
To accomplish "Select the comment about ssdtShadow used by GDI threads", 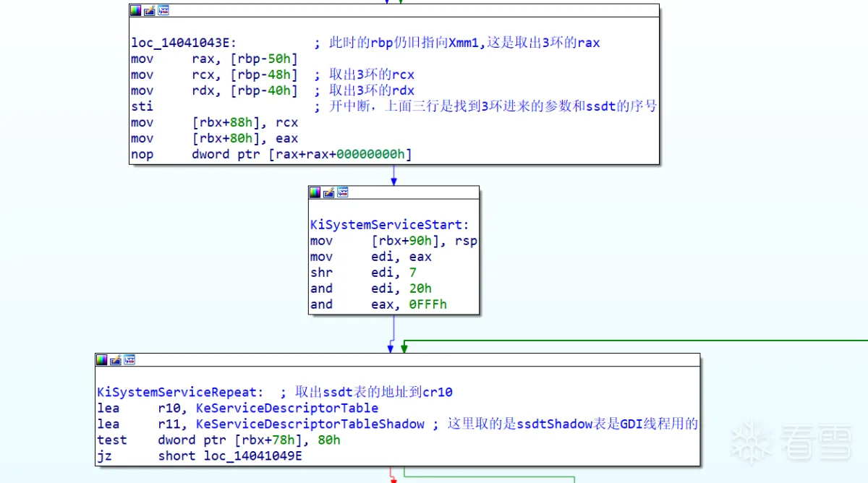I will point(566,424).
